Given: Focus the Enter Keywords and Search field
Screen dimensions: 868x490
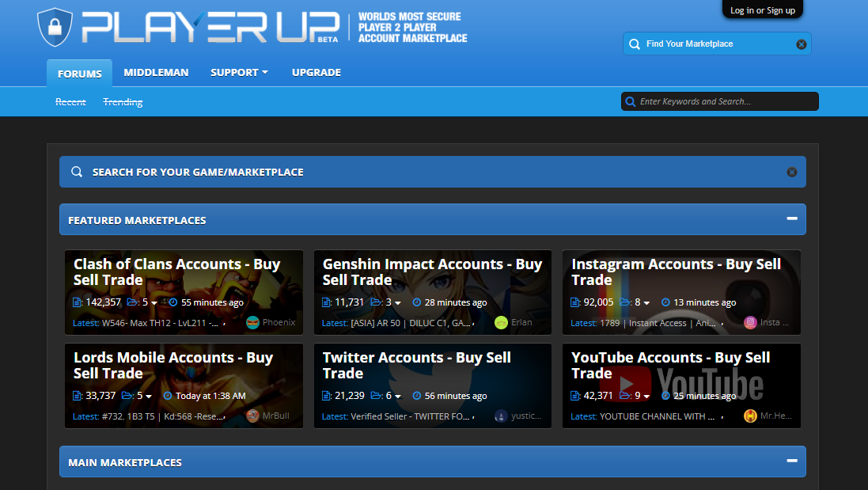Looking at the screenshot, I should (720, 101).
